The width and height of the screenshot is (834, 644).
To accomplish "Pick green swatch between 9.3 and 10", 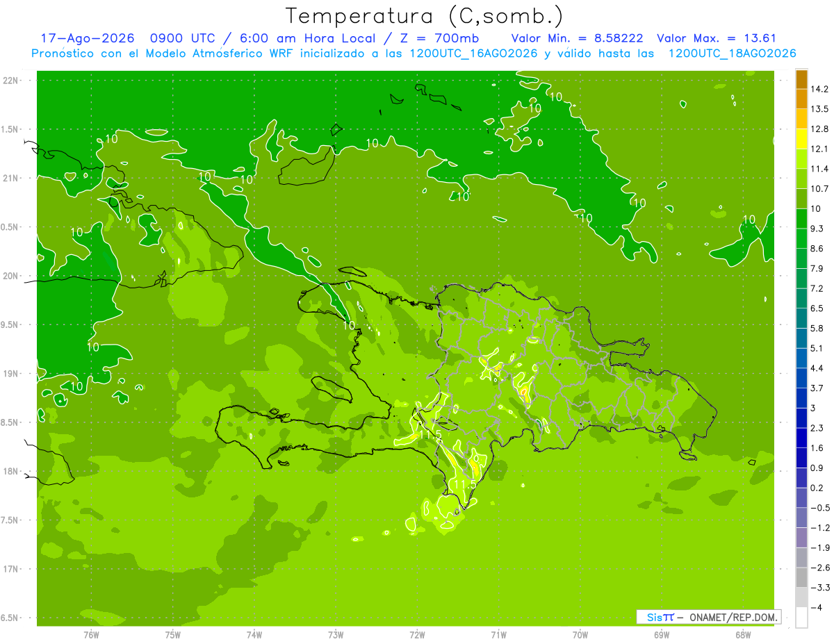I will pos(801,218).
